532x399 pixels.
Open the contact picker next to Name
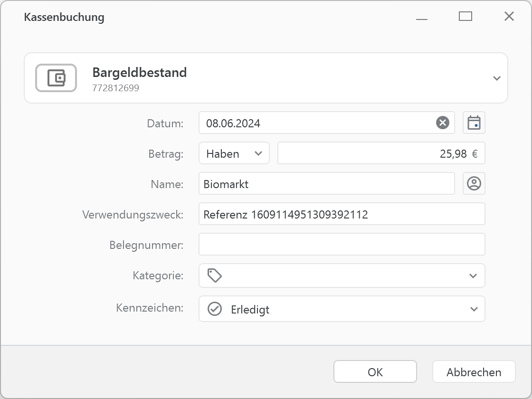tap(474, 183)
